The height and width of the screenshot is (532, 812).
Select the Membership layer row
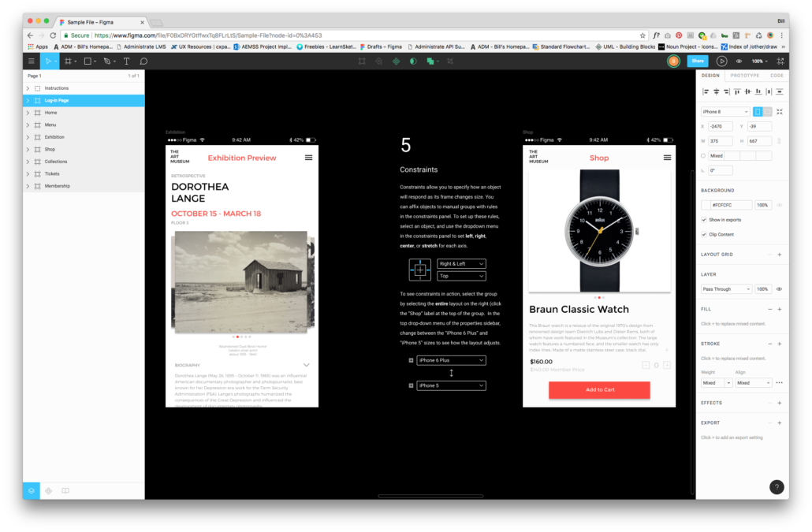[84, 186]
